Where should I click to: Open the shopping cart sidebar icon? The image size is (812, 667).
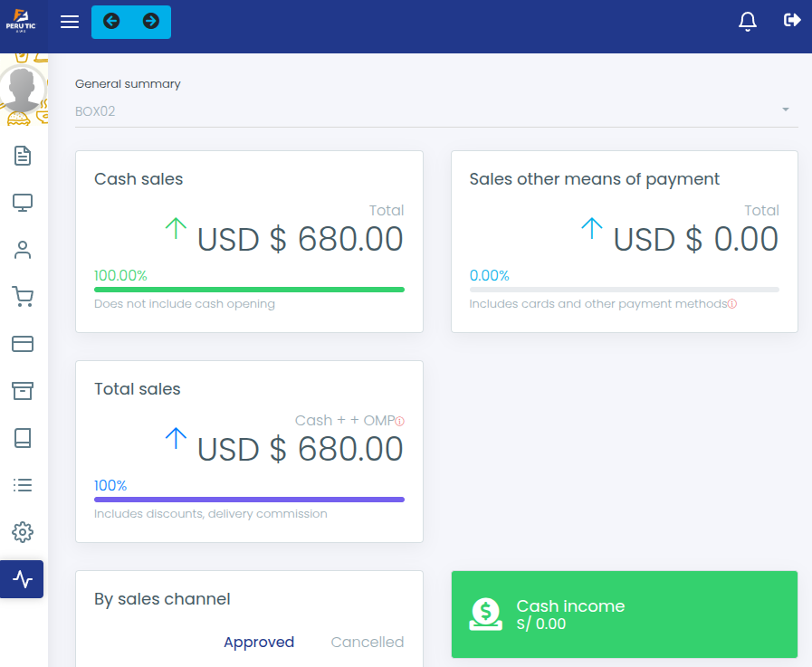click(x=23, y=297)
